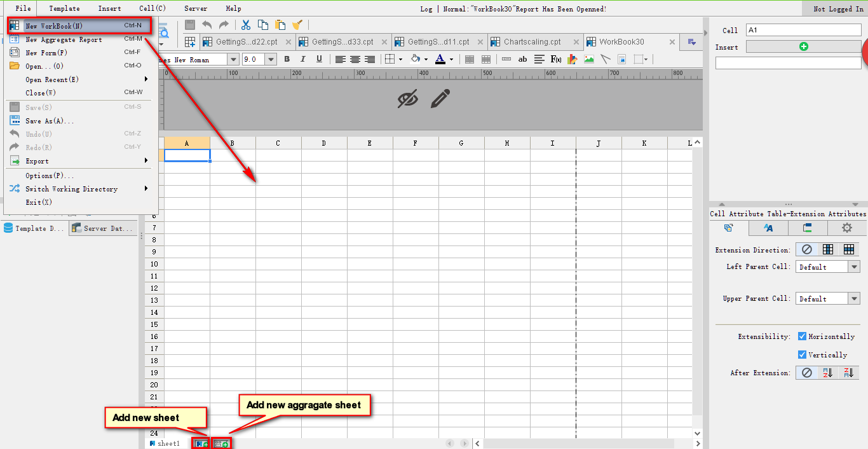Uncheck Horizontally extensibility checkbox
Screen dimensions: 868x449
(802, 336)
